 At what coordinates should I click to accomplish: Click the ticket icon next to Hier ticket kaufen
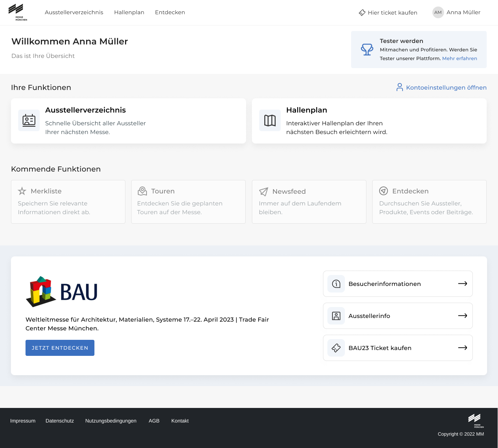coord(362,13)
